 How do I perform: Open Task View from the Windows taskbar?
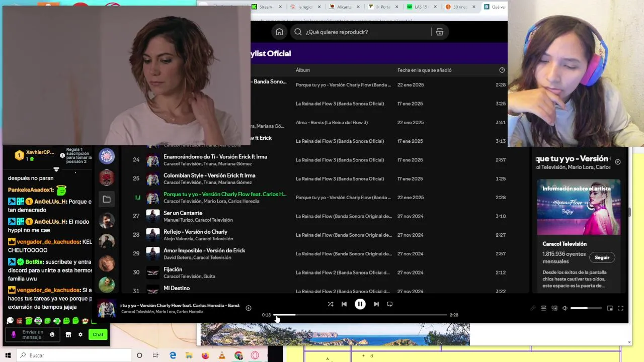(155, 355)
